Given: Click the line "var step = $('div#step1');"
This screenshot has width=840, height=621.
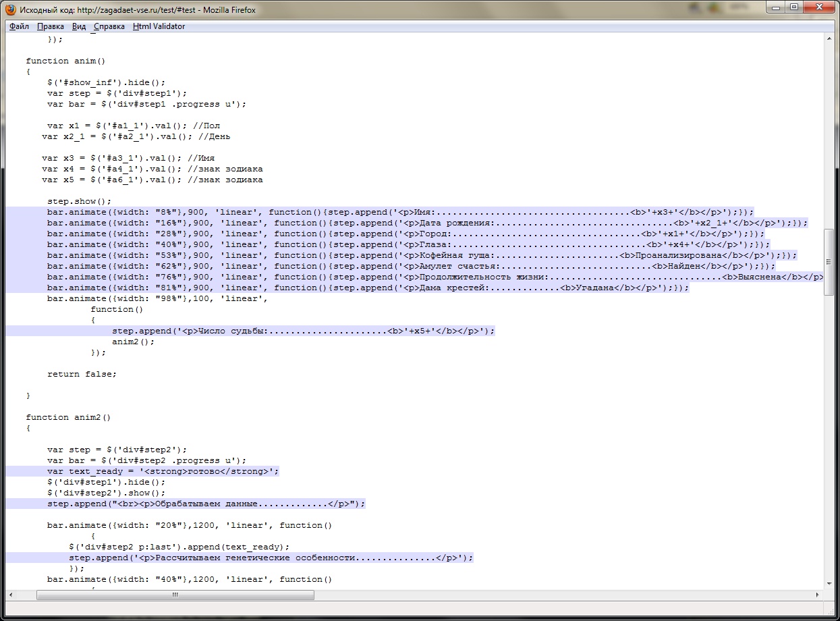Looking at the screenshot, I should pyautogui.click(x=117, y=93).
